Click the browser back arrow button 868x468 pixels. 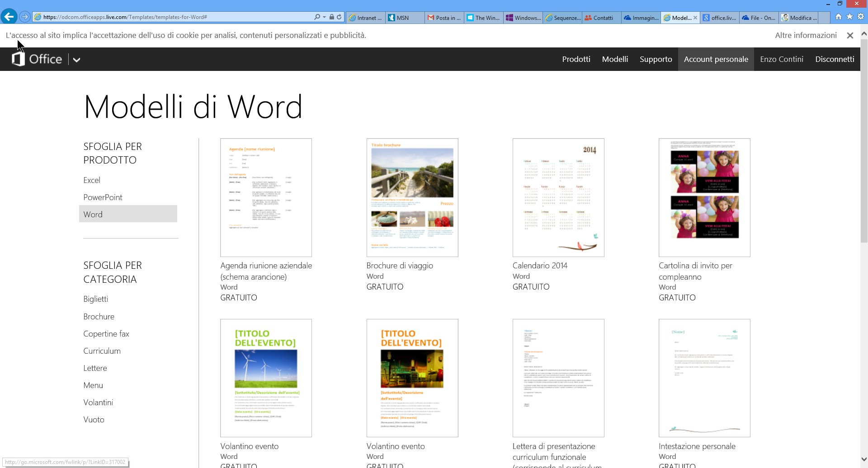click(9, 17)
